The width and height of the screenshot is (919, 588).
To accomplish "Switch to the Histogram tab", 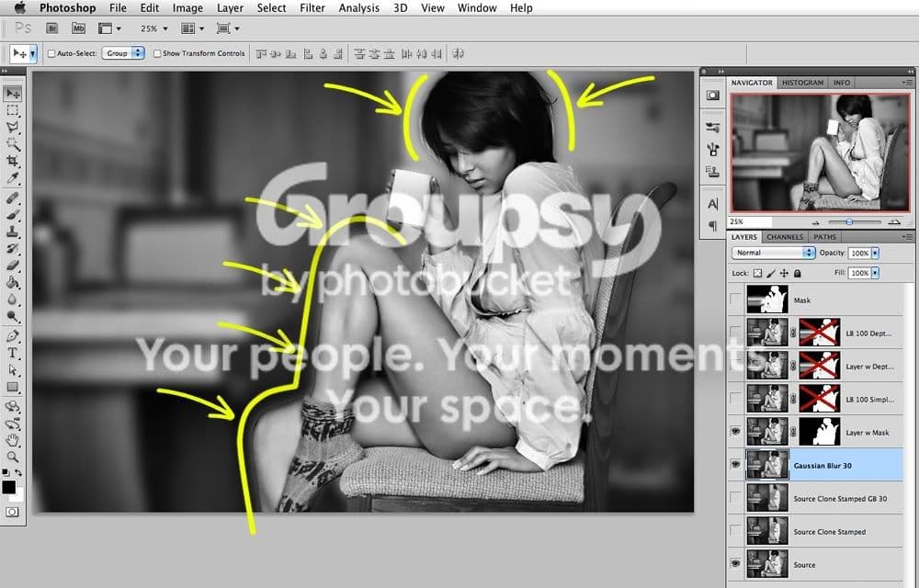I will (x=802, y=83).
